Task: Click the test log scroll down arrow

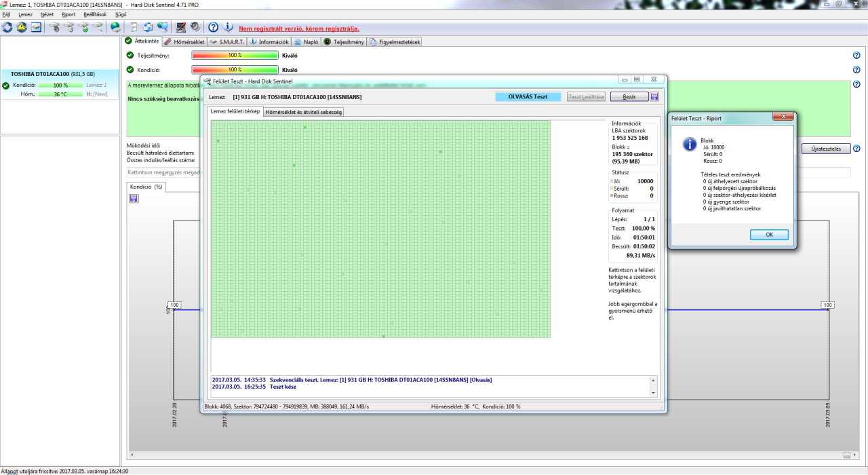Action: (654, 393)
